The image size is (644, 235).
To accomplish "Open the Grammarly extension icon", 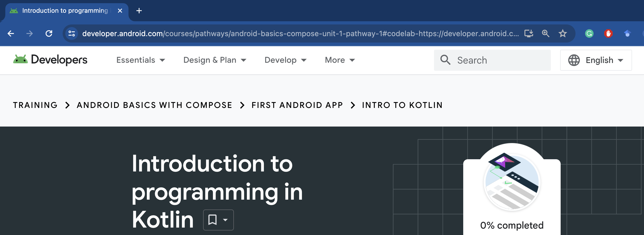I will click(x=589, y=33).
